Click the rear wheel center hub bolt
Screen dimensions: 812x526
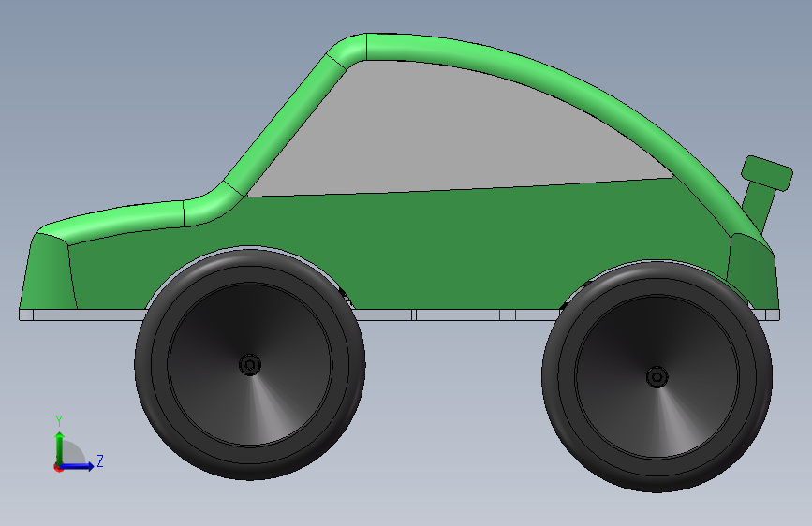point(657,377)
